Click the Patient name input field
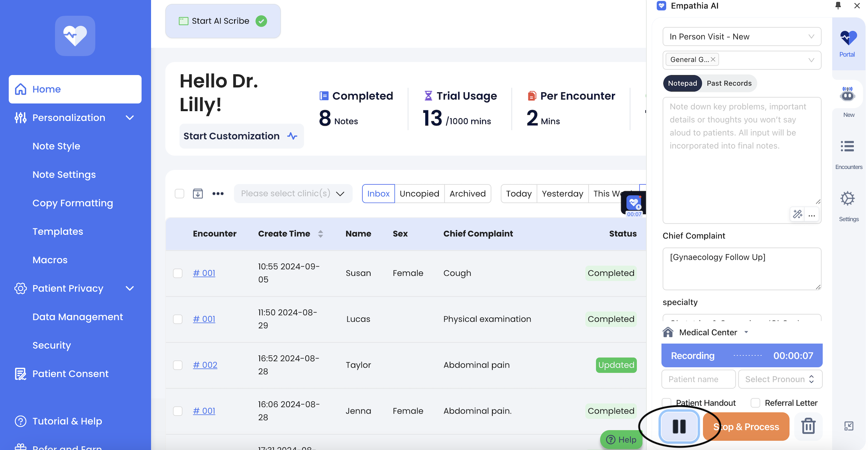The image size is (868, 450). [698, 379]
